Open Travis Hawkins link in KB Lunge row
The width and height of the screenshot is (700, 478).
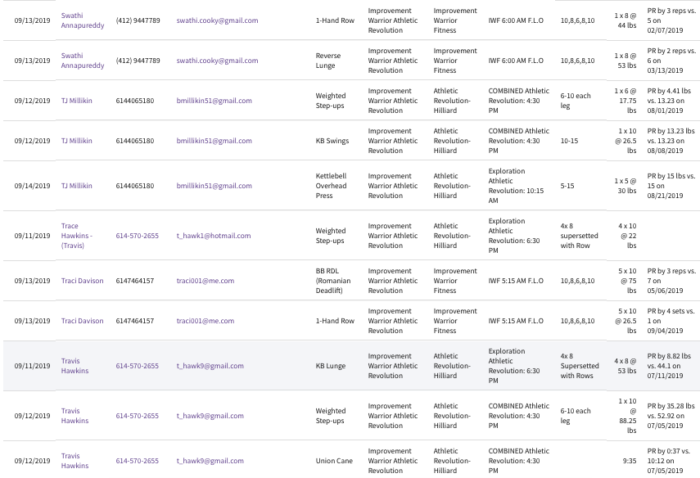75,366
